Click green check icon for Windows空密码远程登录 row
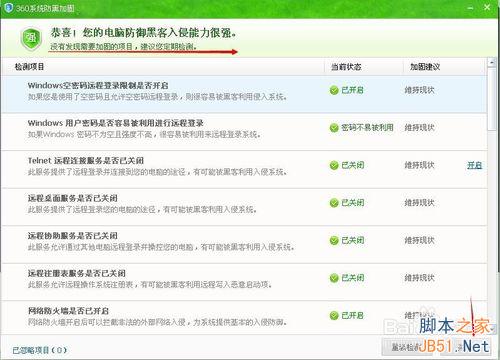The image size is (500, 360). click(334, 90)
